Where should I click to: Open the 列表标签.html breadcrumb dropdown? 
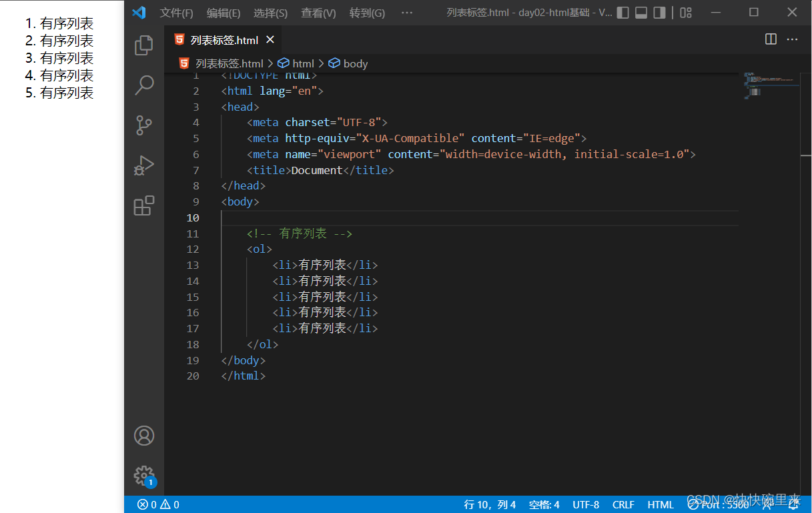click(x=222, y=63)
